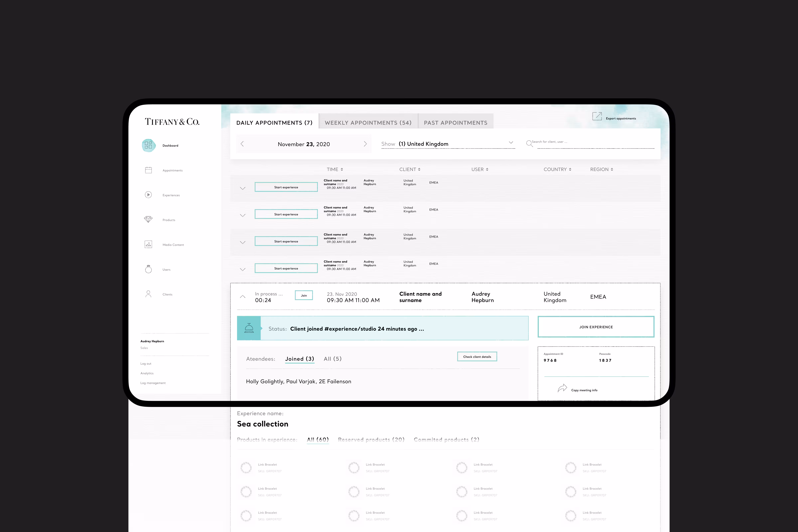Screen dimensions: 798x532
Task: Click the small Join button
Action: pyautogui.click(x=304, y=295)
